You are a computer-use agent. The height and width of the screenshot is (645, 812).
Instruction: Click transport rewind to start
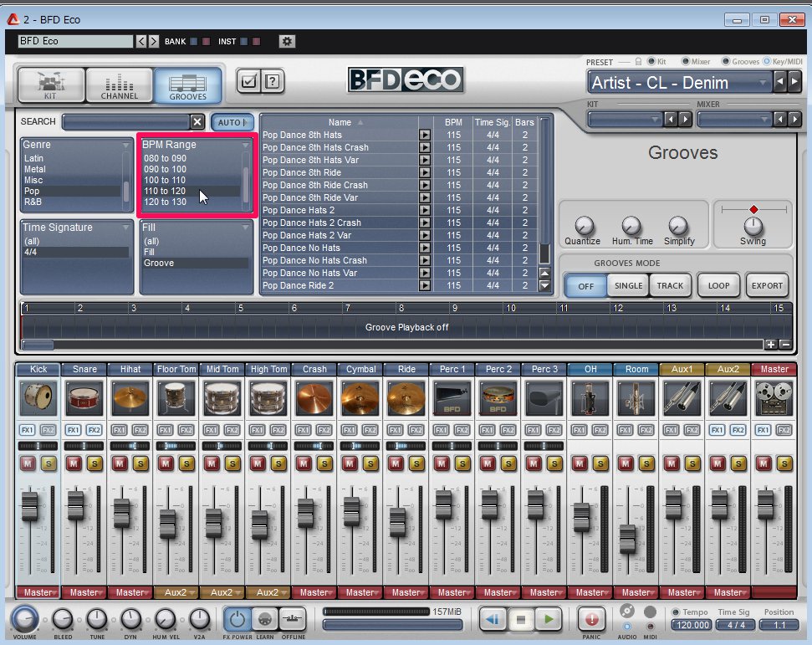(492, 619)
